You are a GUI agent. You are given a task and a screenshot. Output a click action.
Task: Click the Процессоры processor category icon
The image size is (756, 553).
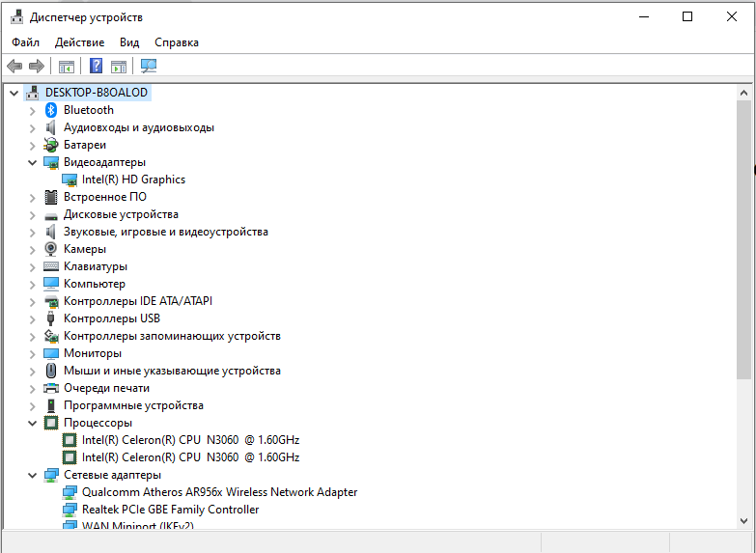point(51,423)
